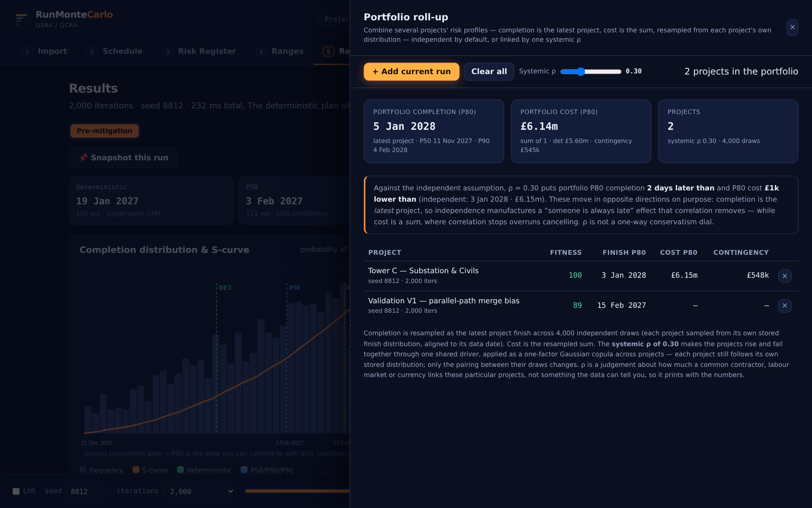Click the P50/P80/P90 legend swatch
Viewport: 812px width, 508px height.
(244, 470)
